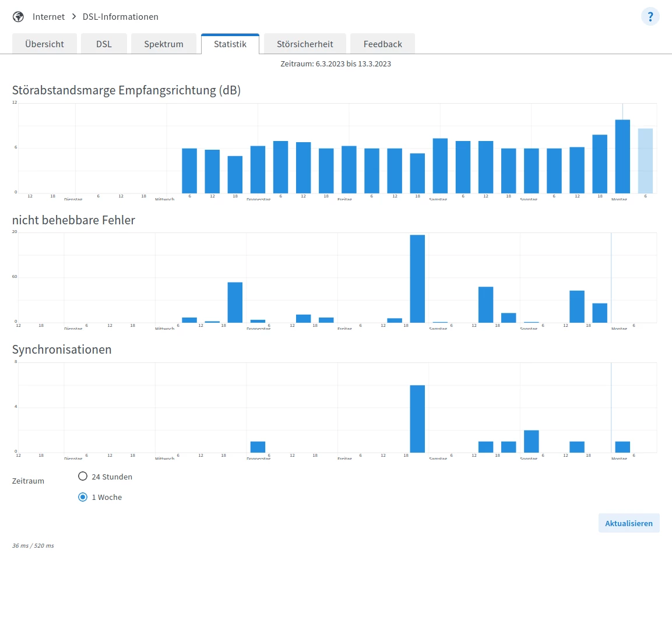Switch to the Übersicht tab

pyautogui.click(x=44, y=44)
